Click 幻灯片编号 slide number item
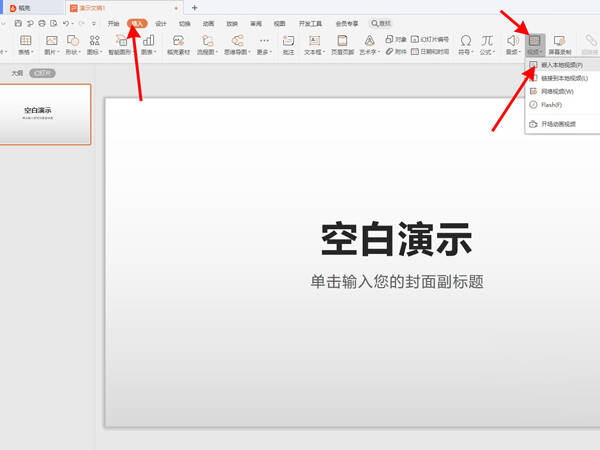Viewport: 600px width, 450px height. (429, 39)
